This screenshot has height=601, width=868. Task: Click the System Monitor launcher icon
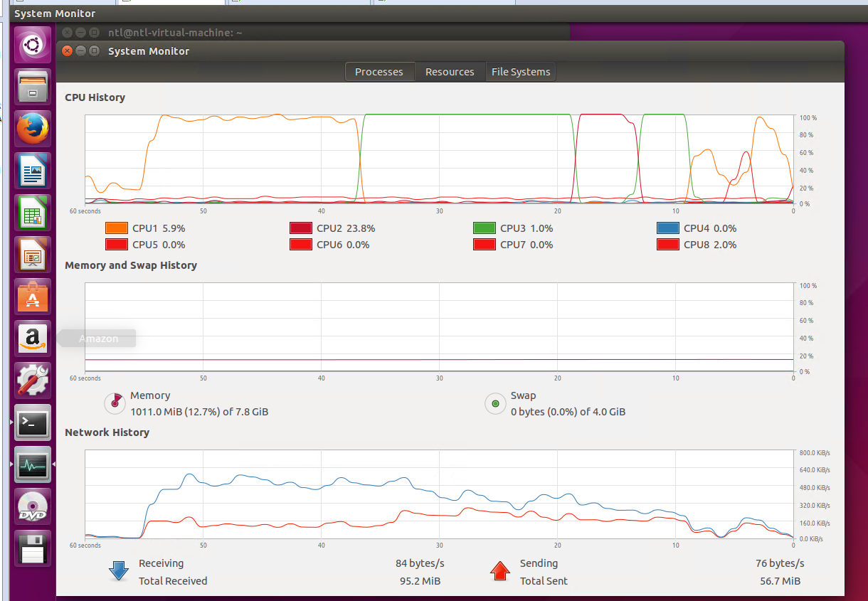(33, 465)
